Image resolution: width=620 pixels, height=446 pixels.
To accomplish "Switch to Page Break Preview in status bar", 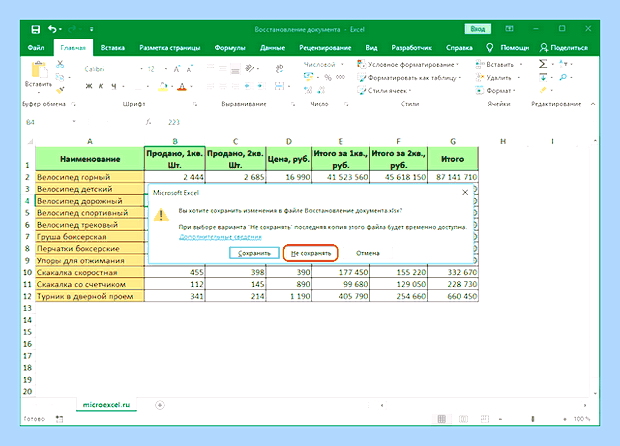I will point(485,419).
